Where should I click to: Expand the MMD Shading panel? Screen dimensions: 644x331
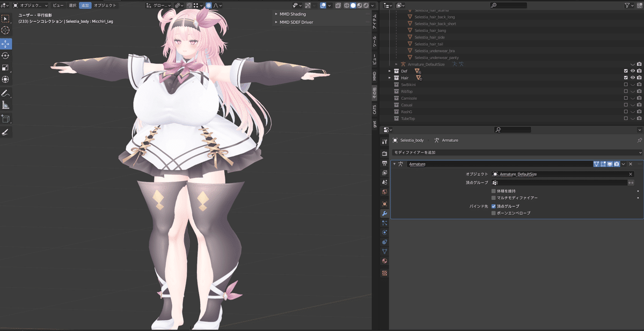[276, 14]
